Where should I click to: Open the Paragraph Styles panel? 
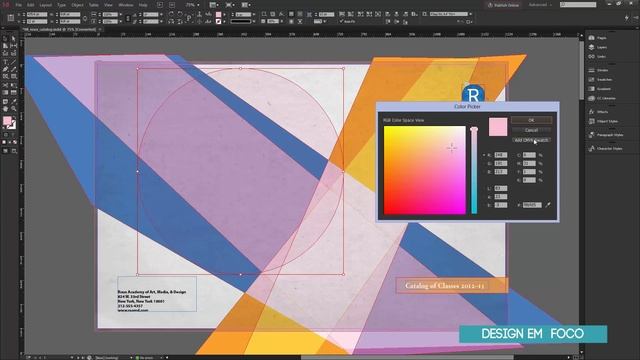(606, 135)
